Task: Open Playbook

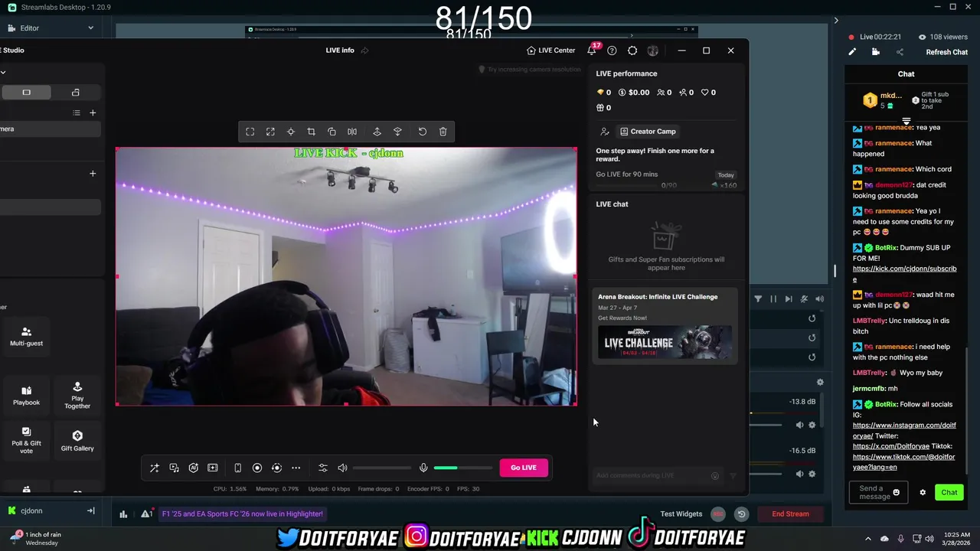Action: tap(26, 395)
